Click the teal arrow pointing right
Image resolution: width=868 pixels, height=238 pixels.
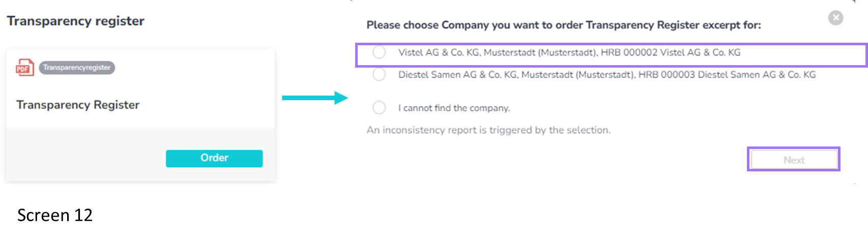(315, 98)
